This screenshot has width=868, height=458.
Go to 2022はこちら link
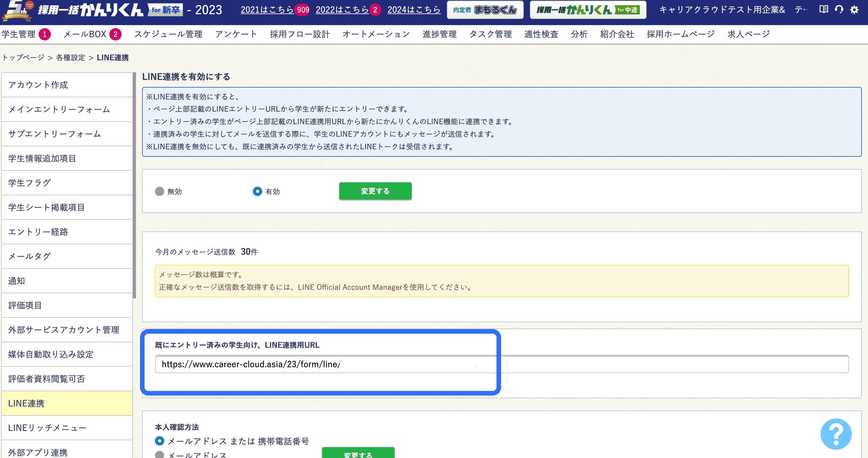(x=342, y=9)
